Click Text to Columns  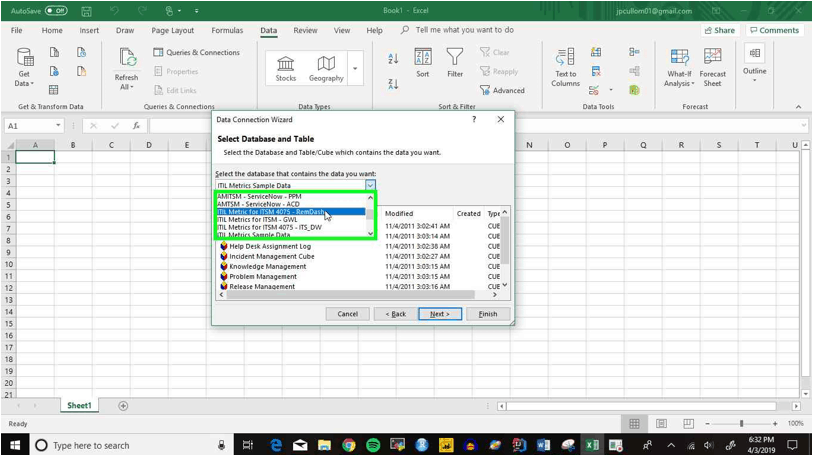565,67
